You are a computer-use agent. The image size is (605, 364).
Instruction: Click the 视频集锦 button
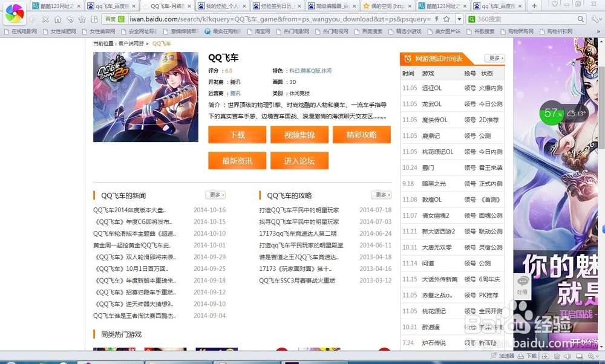(x=299, y=135)
